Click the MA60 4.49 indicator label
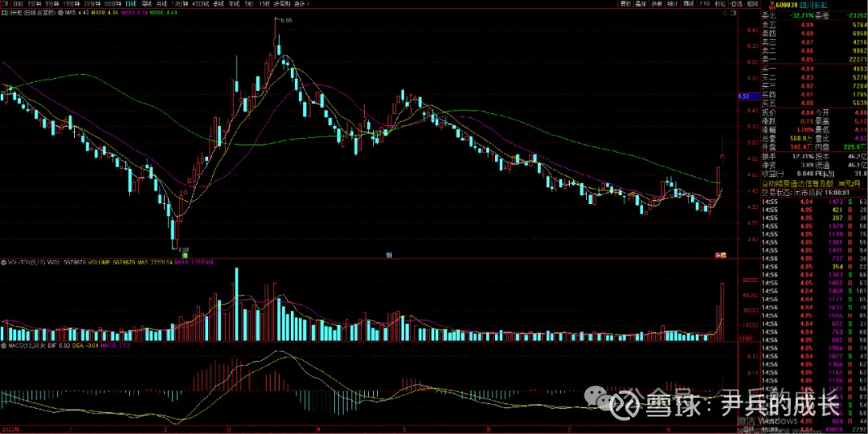 [163, 12]
